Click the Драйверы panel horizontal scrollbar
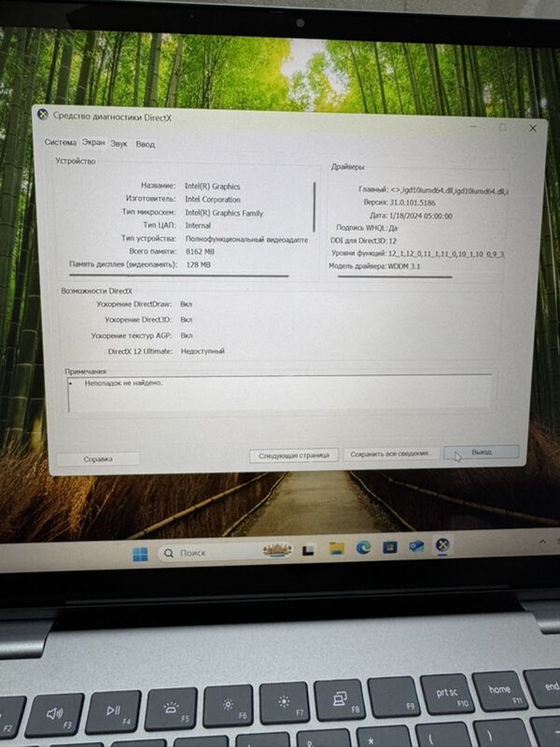The width and height of the screenshot is (560, 747). pyautogui.click(x=395, y=276)
